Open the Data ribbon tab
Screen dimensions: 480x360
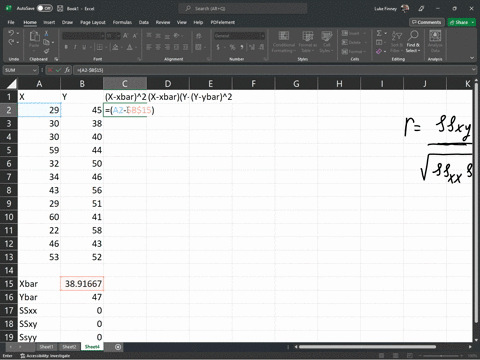coord(144,22)
